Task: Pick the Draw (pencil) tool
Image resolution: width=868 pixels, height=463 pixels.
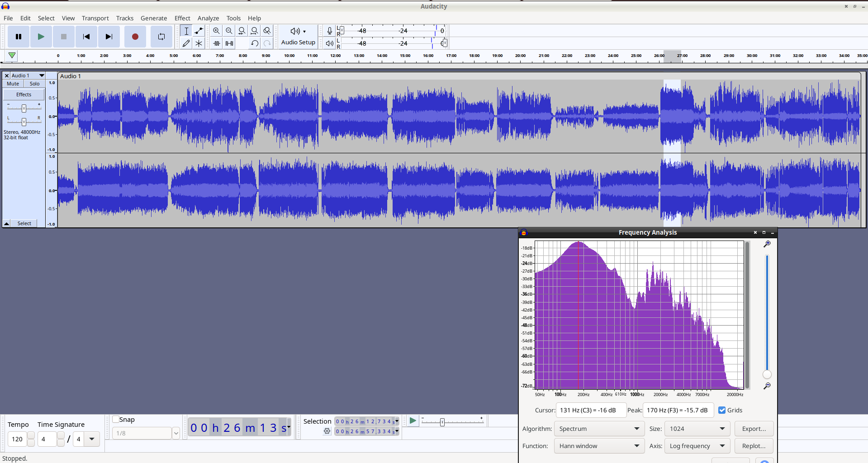Action: coord(186,43)
